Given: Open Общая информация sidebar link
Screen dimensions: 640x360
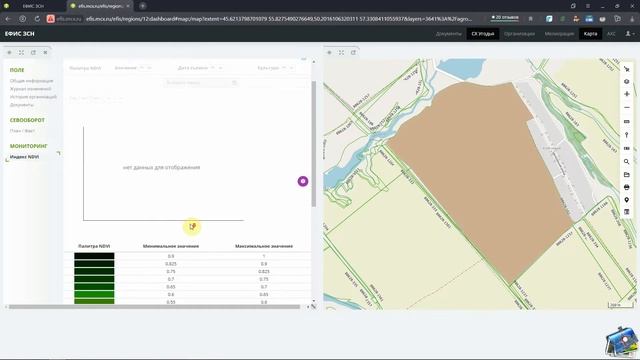Looking at the screenshot, I should click(x=31, y=81).
